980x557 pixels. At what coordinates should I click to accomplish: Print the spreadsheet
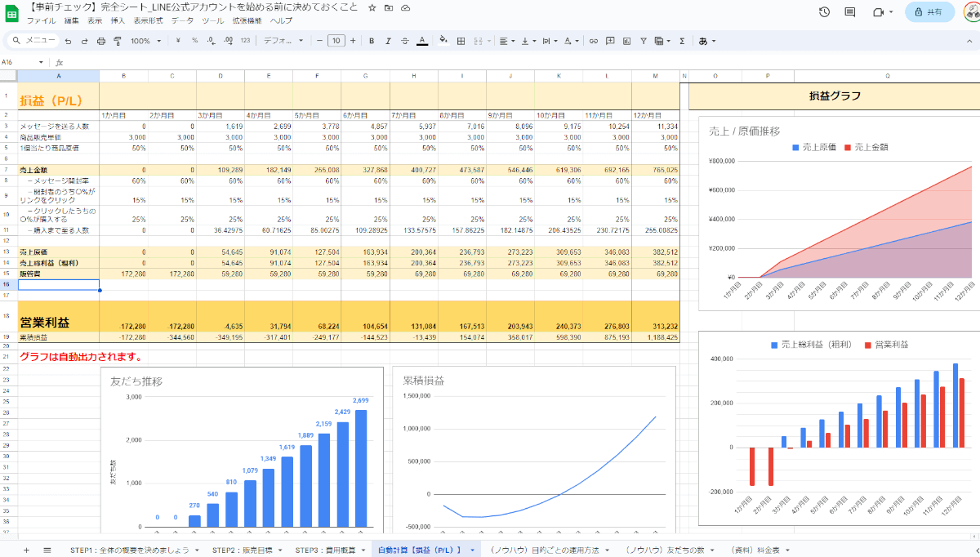point(101,41)
